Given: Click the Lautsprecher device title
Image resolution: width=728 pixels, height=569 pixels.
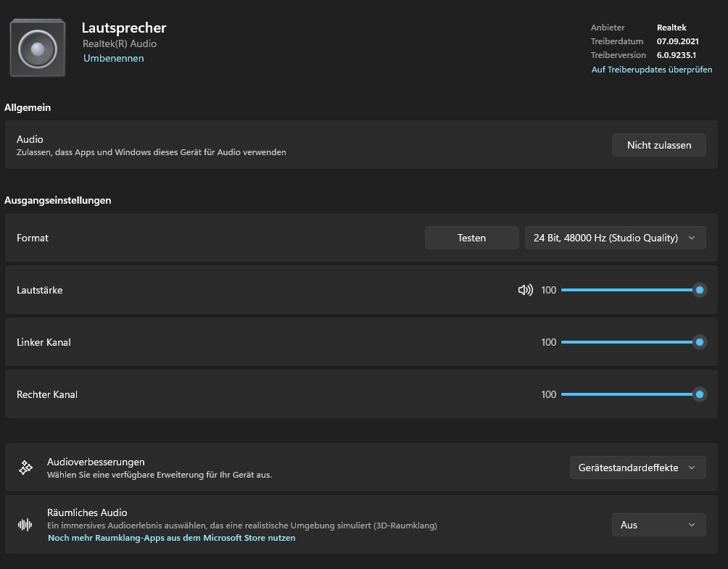Looking at the screenshot, I should point(124,28).
